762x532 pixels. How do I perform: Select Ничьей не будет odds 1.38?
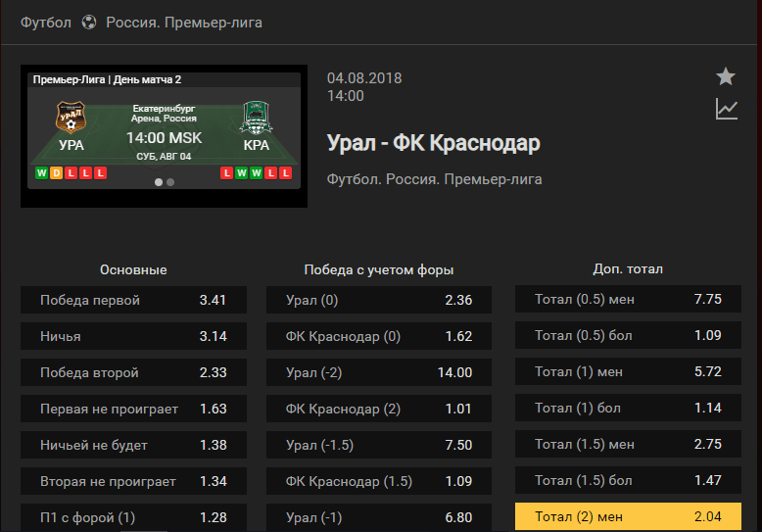pos(133,445)
